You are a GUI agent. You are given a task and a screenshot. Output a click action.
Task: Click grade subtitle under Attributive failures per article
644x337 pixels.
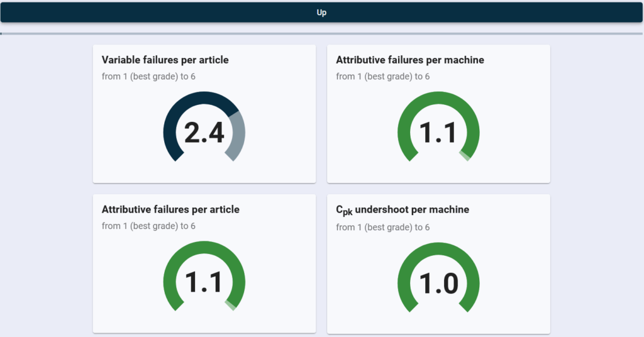pyautogui.click(x=148, y=226)
